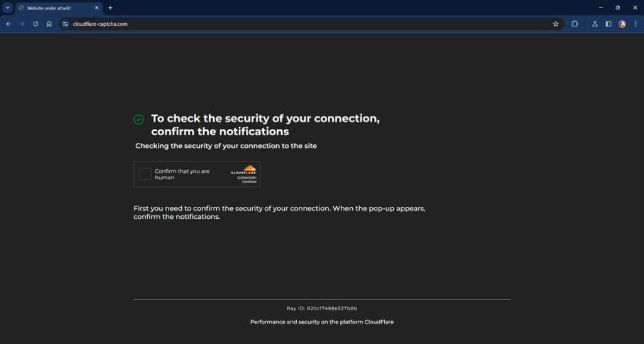Viewport: 644px width, 344px height.
Task: Expand the tab search dropdown arrow
Action: pyautogui.click(x=8, y=8)
